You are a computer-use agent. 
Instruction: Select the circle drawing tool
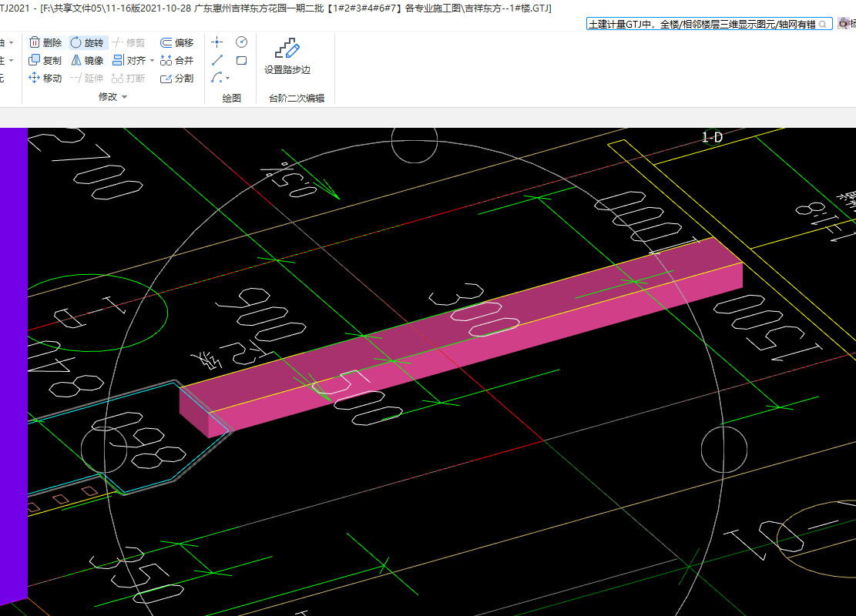(241, 42)
